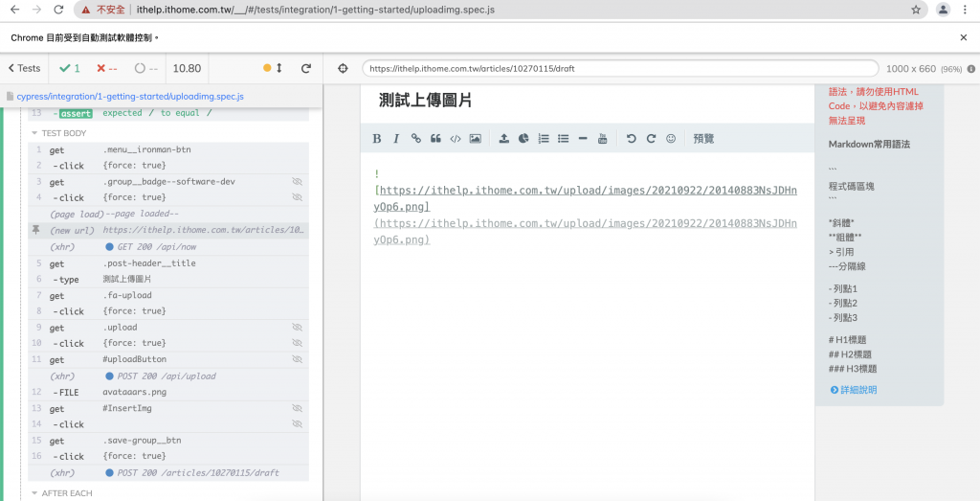980x501 pixels.
Task: Expand the AFTER EACH section
Action: click(61, 493)
